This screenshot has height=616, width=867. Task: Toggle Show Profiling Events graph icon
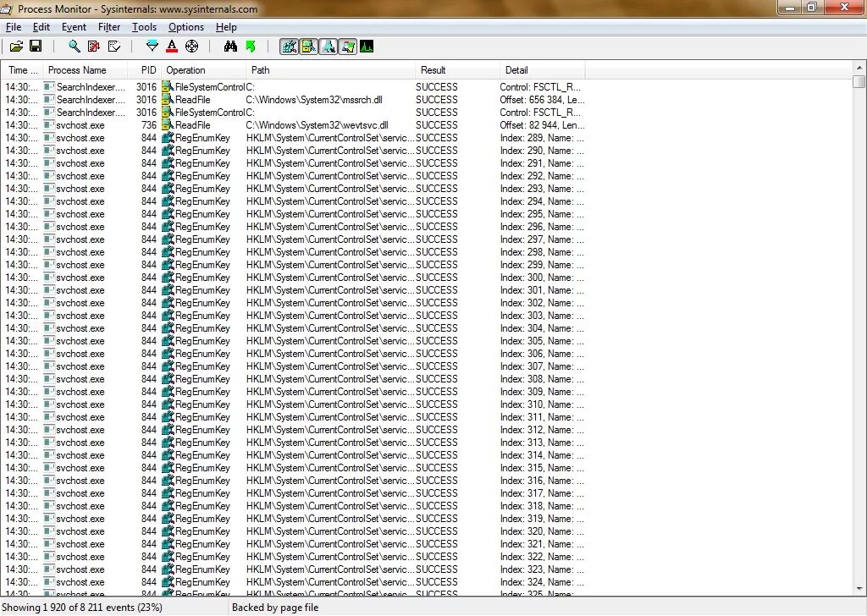[x=367, y=47]
